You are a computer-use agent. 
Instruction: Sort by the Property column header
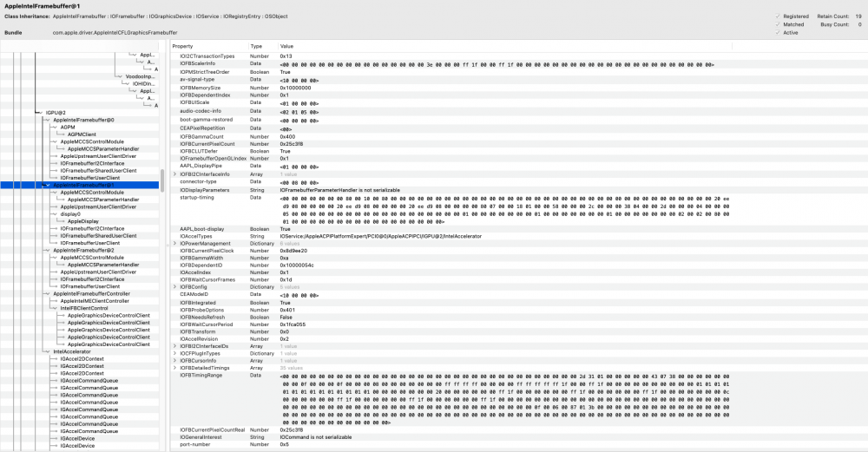coord(209,47)
